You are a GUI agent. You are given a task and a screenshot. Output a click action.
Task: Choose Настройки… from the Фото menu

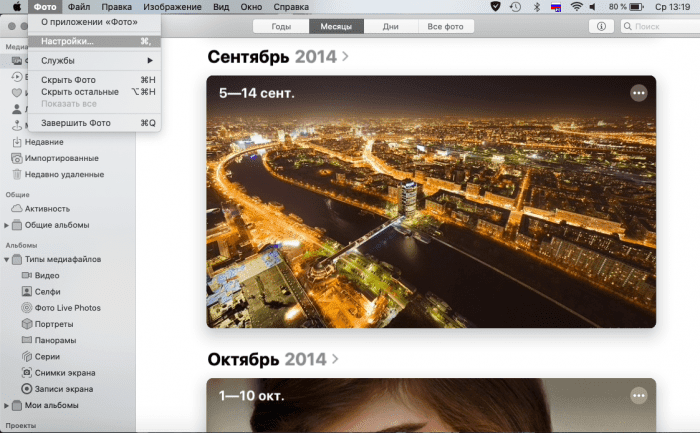pos(94,41)
